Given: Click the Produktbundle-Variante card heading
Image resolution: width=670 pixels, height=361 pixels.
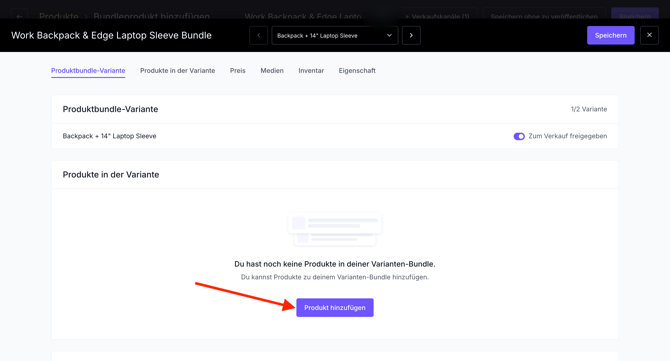Looking at the screenshot, I should (110, 109).
